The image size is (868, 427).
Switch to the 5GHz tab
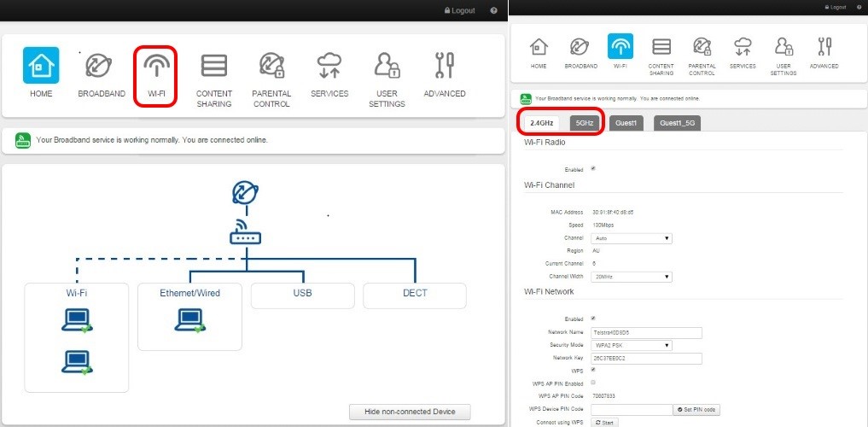tap(585, 123)
